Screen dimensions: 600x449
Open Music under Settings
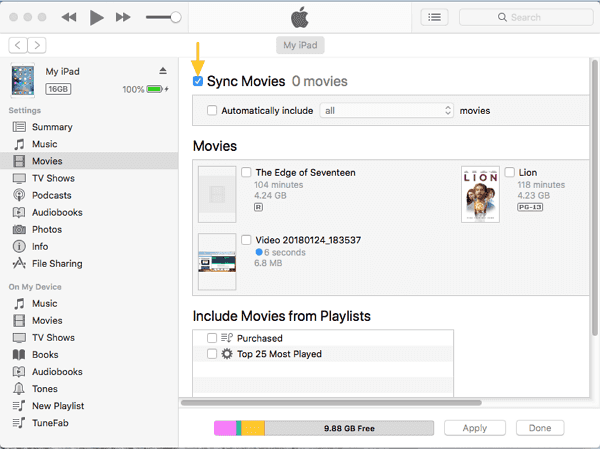coord(44,144)
